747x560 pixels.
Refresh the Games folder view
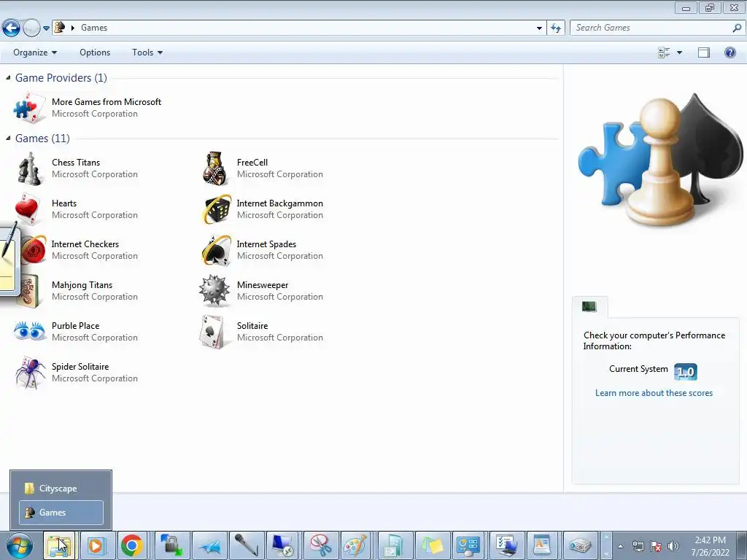pyautogui.click(x=555, y=28)
